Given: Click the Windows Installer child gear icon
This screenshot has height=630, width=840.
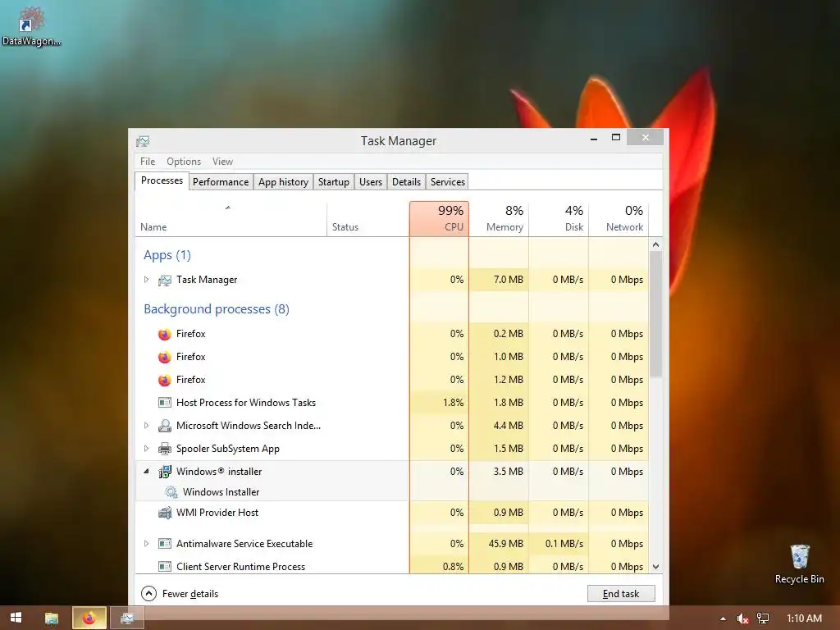Looking at the screenshot, I should tap(171, 492).
